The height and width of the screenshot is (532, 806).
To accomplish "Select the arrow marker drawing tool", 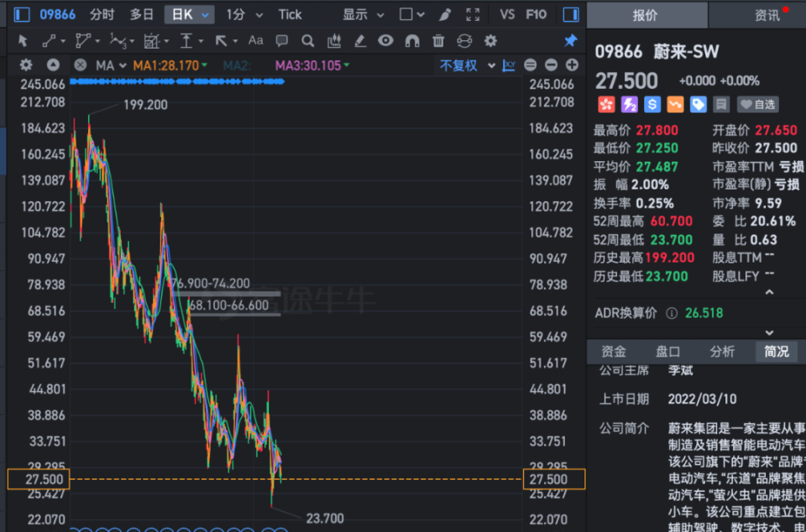I will pyautogui.click(x=222, y=40).
